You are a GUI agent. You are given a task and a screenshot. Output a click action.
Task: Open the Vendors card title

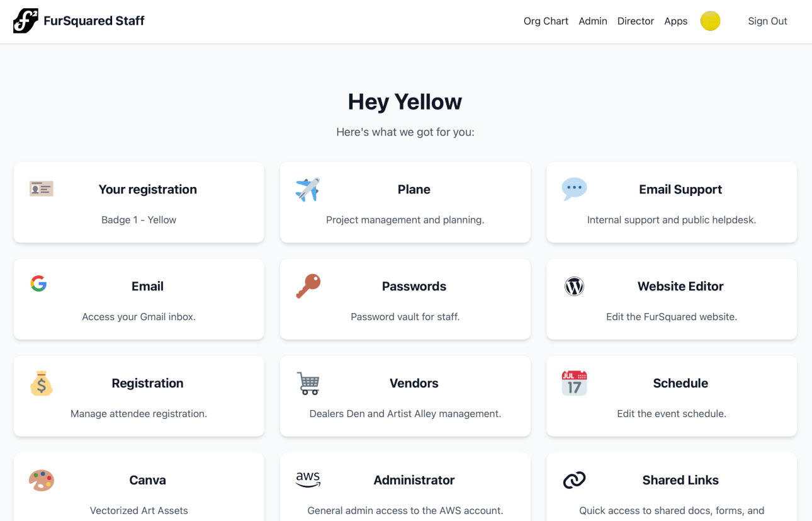(x=414, y=384)
